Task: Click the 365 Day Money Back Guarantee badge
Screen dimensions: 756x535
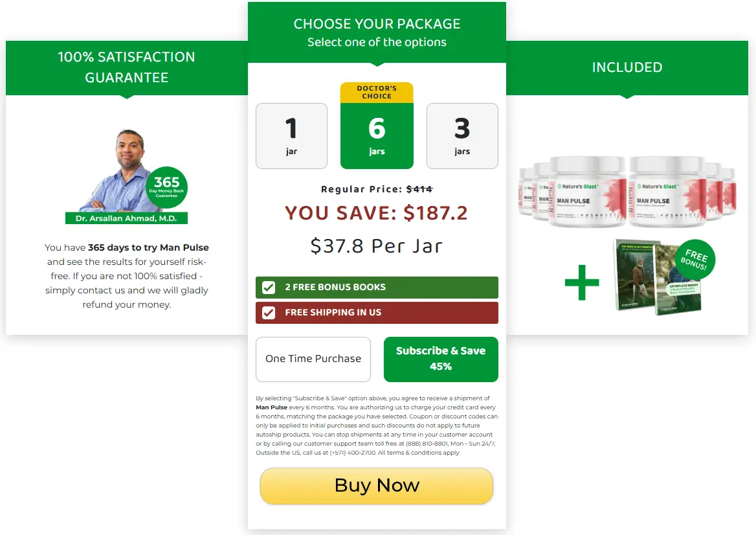Action: tap(167, 188)
